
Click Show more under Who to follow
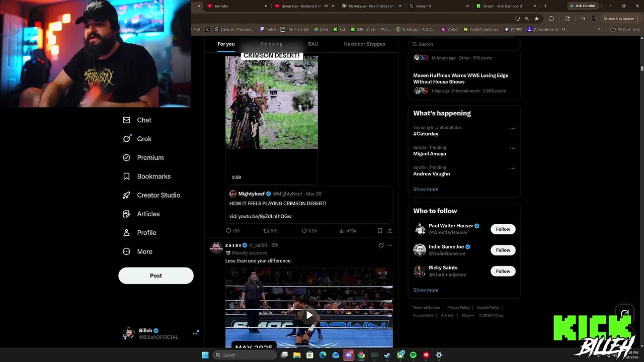click(426, 290)
